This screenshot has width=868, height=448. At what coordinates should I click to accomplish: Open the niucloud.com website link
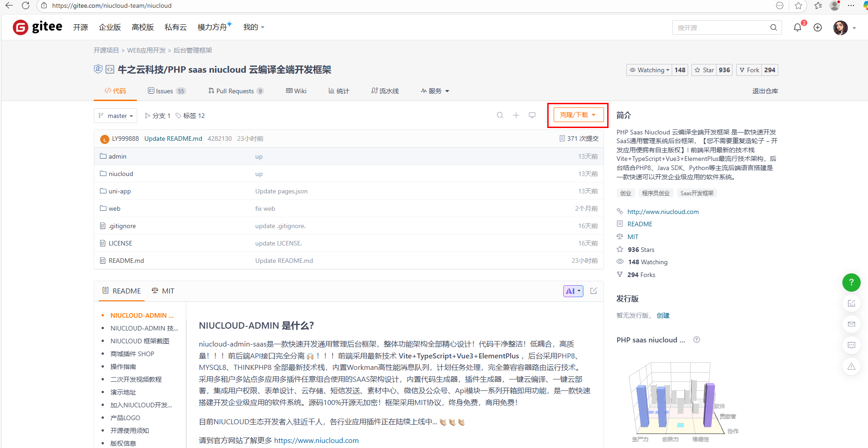pyautogui.click(x=663, y=212)
